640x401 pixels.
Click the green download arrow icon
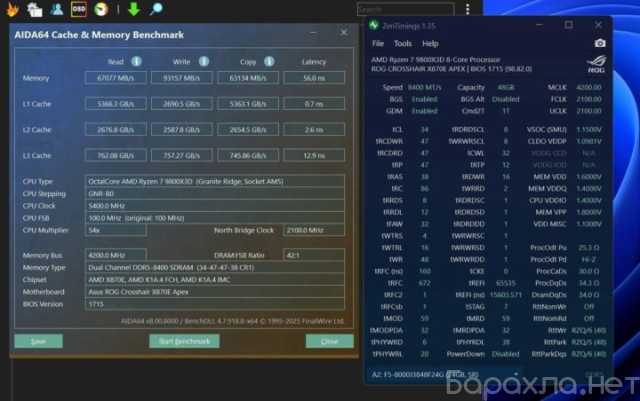(133, 11)
